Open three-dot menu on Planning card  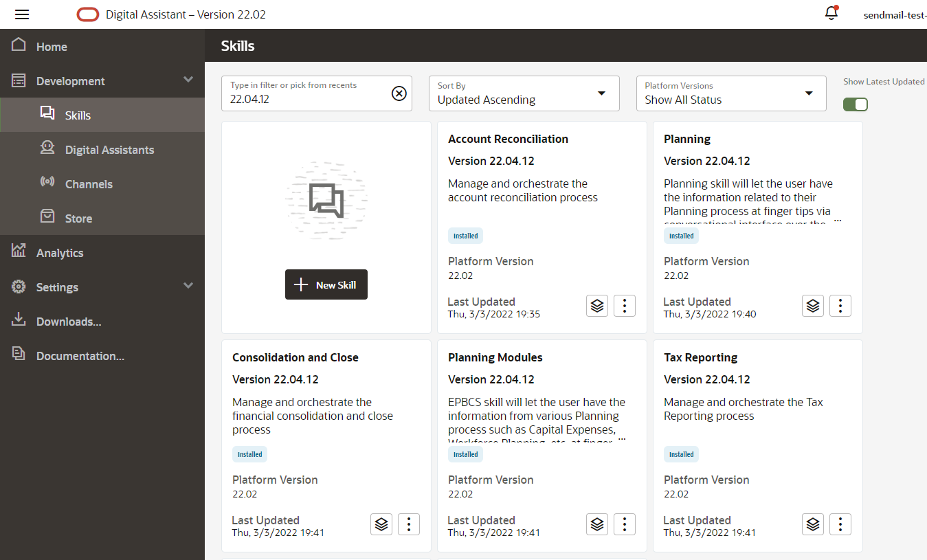coord(840,306)
